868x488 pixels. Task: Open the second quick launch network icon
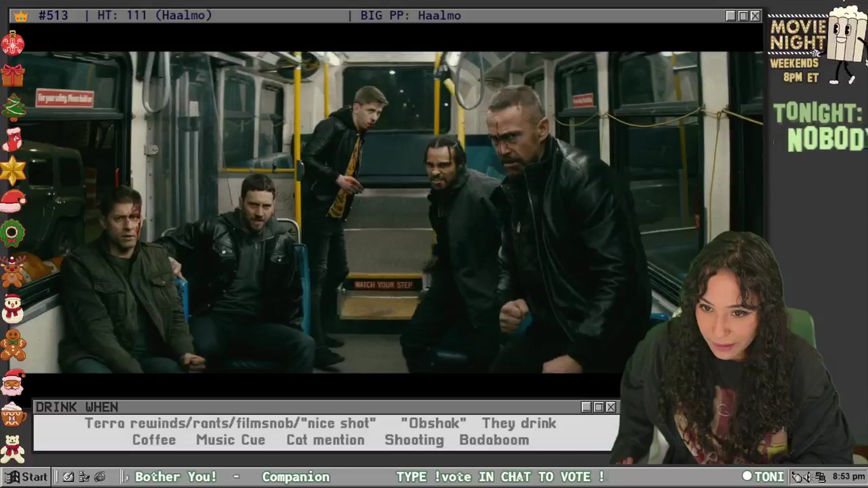(x=84, y=477)
